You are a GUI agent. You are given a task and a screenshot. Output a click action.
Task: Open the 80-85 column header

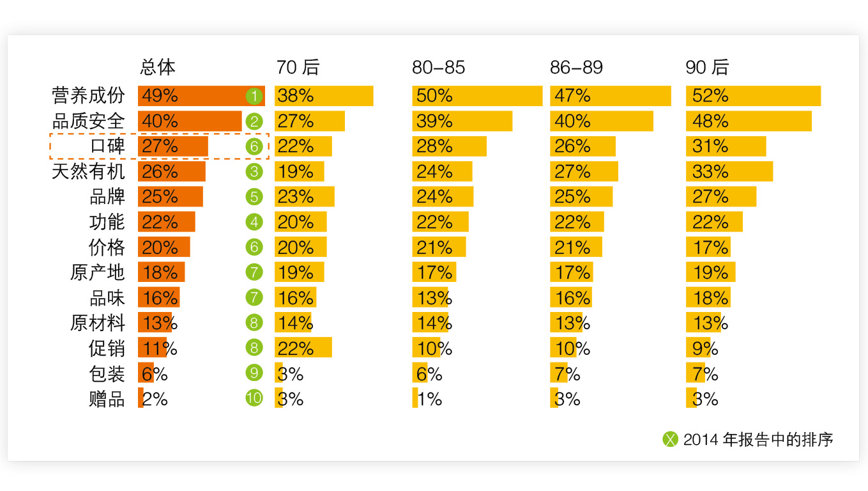click(438, 68)
